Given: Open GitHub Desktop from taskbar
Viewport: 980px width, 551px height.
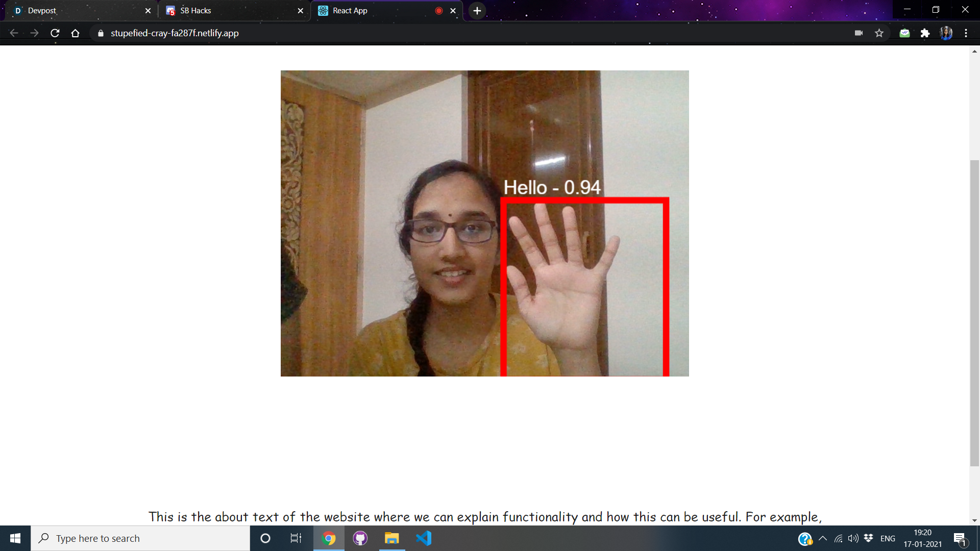Looking at the screenshot, I should [x=360, y=538].
